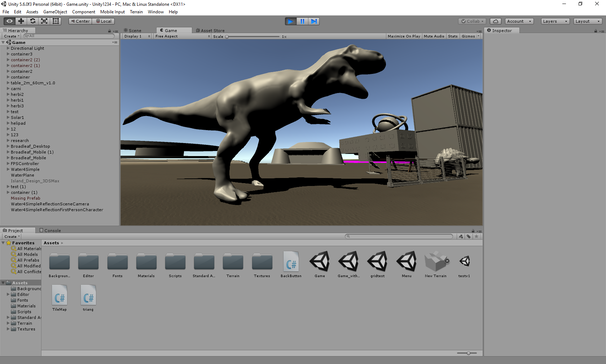Select the Hand tool in toolbar

9,21
